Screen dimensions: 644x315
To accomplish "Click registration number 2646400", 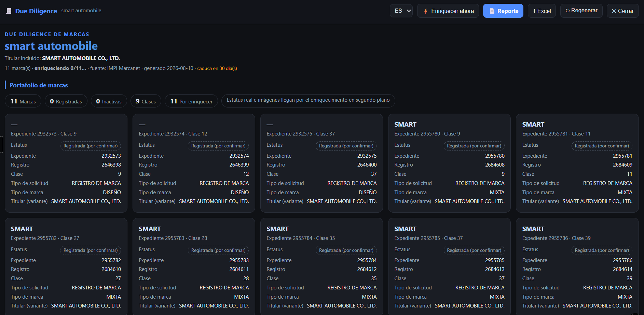I will [367, 165].
